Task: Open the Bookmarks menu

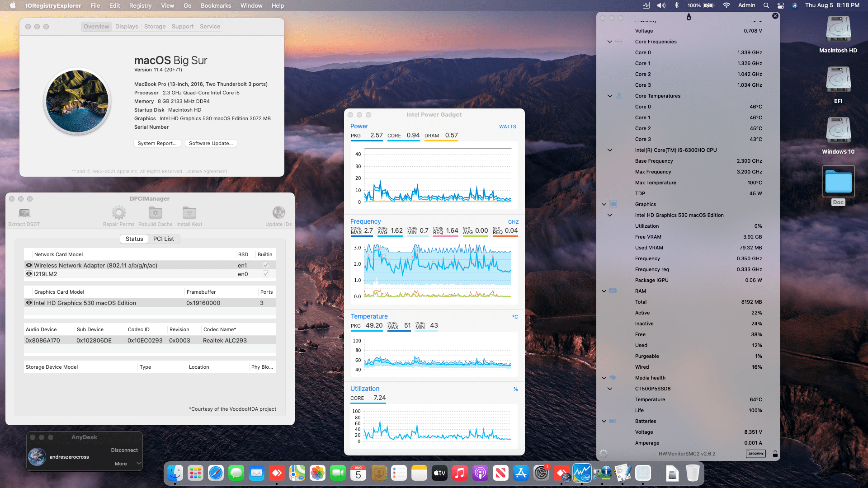Action: (216, 5)
